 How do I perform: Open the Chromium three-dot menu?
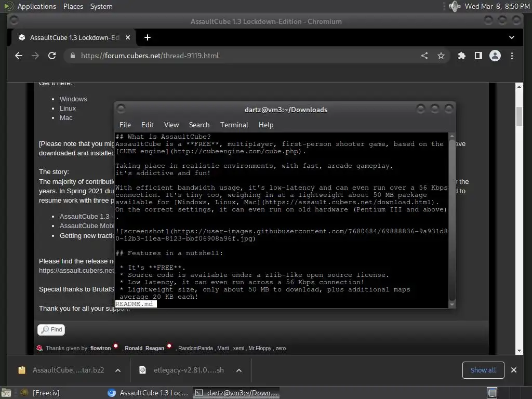click(x=512, y=56)
